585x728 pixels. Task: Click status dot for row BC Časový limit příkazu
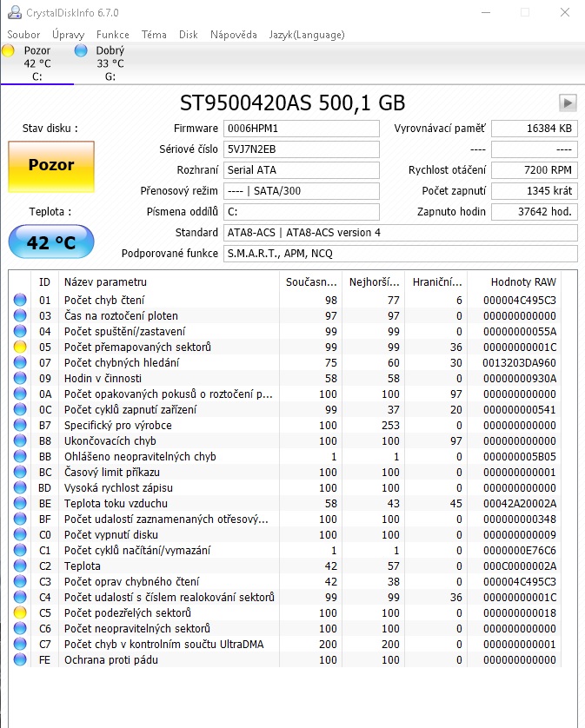pos(20,472)
